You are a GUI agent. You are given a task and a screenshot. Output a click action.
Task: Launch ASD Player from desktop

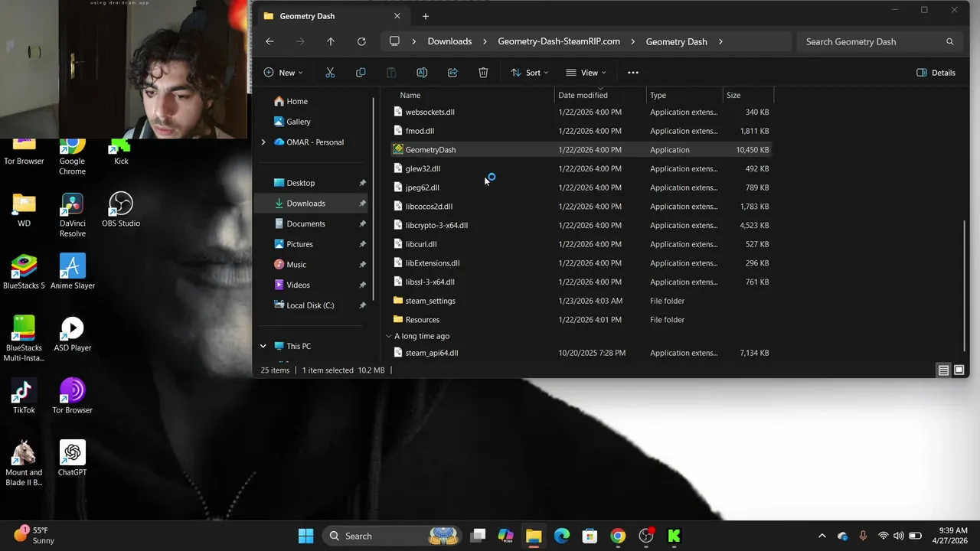click(x=73, y=334)
